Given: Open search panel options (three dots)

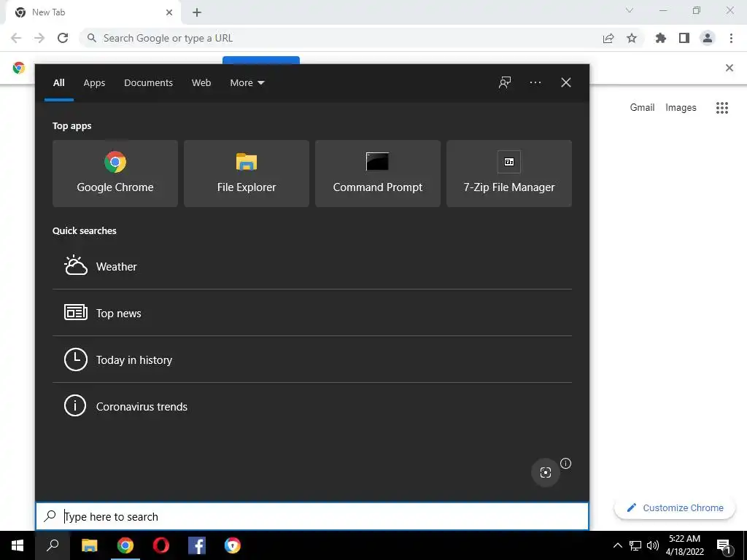Looking at the screenshot, I should pos(535,83).
